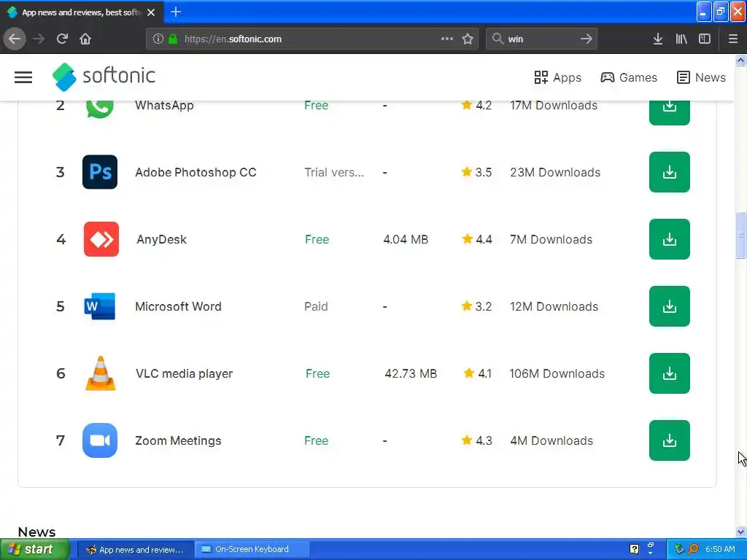Download Adobe Photoshop CC
This screenshot has width=747, height=560.
click(x=670, y=172)
